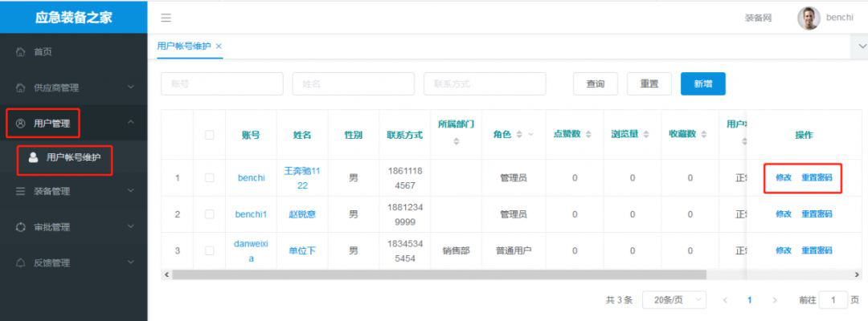Screen dimensions: 868x321
Task: Open the 20条/页 page size dropdown
Action: 678,300
